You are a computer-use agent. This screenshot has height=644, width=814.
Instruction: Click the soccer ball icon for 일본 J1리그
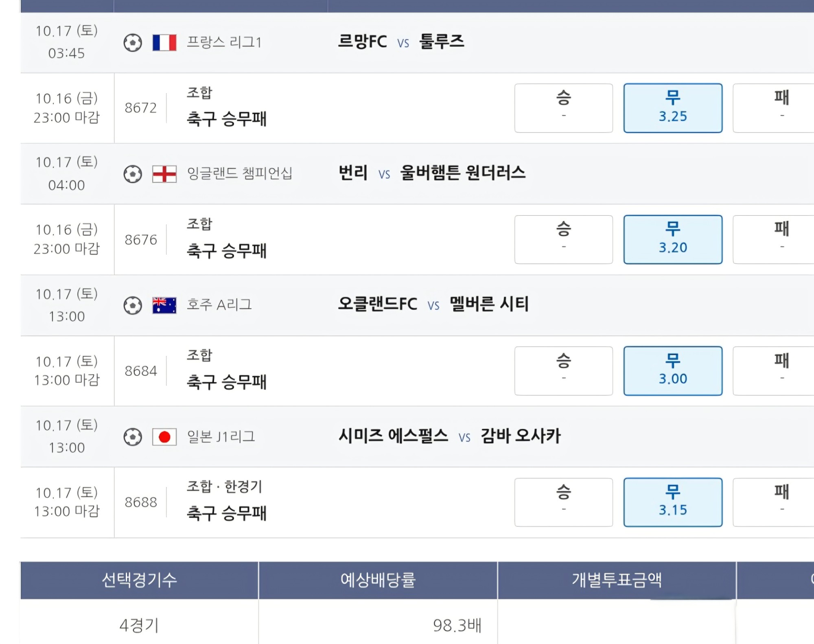(x=133, y=437)
